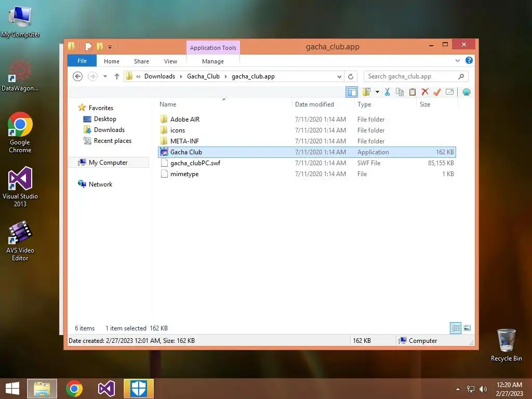Expand the ribbon with the chevron
Screen dimensions: 532x399
pos(457,61)
